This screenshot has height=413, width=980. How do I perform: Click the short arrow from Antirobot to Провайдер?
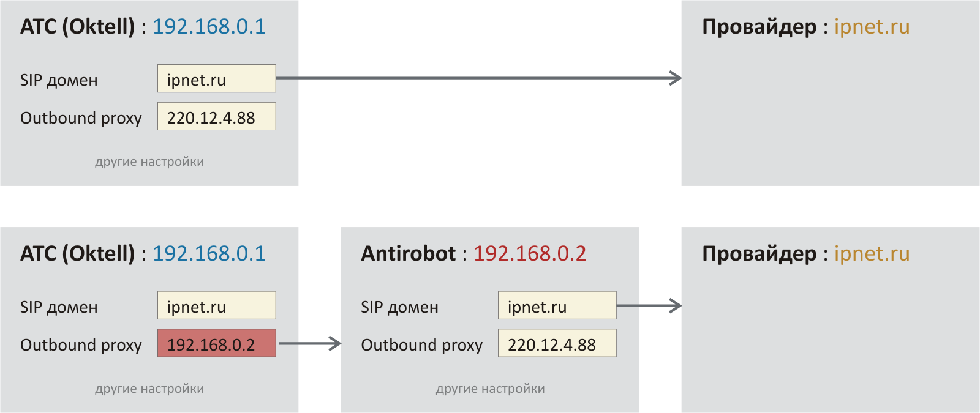point(649,306)
